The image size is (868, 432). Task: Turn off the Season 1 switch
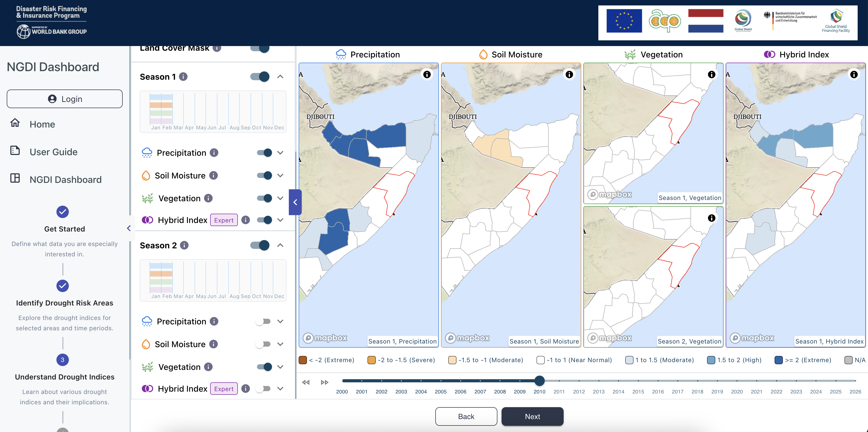260,77
